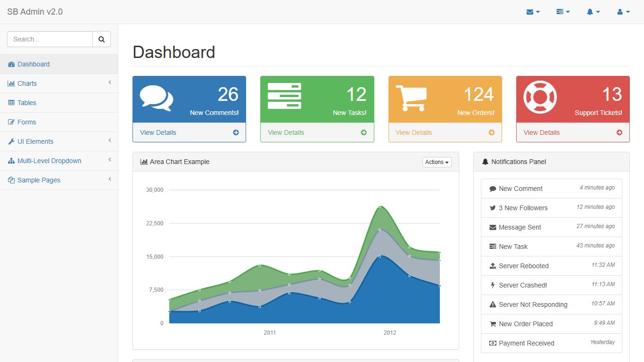Click the magnifier search button
The height and width of the screenshot is (362, 644).
coord(101,39)
